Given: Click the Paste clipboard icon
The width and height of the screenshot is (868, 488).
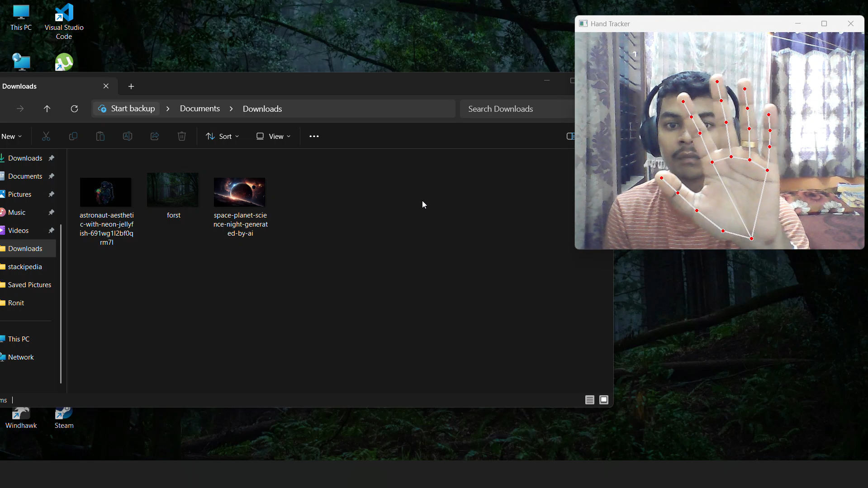Looking at the screenshot, I should [x=100, y=136].
